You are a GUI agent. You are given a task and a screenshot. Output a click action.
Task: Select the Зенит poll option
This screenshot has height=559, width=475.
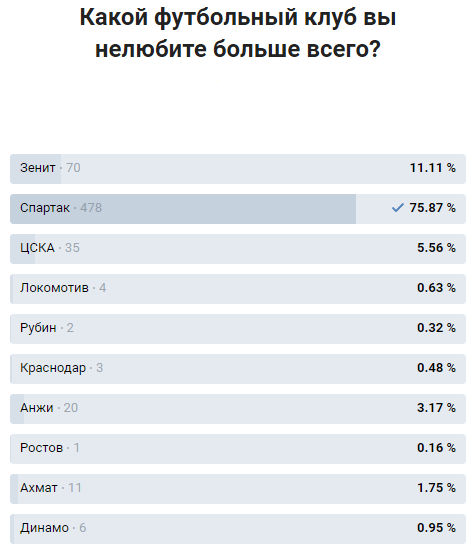click(x=238, y=169)
